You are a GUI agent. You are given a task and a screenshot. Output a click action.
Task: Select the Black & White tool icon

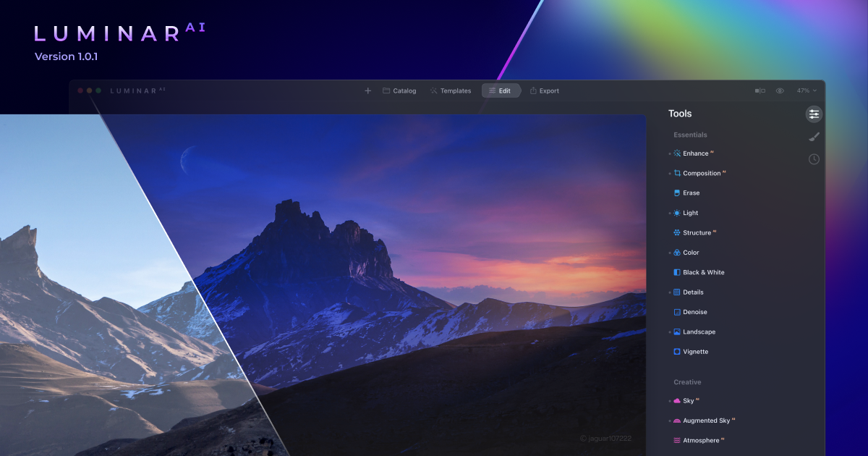coord(677,272)
